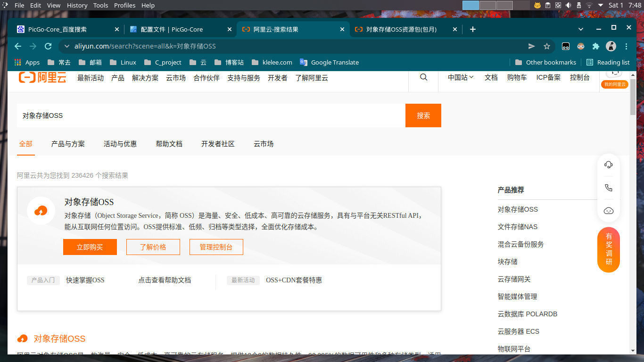Expand the tab search chevron
The image size is (644, 362).
(581, 29)
